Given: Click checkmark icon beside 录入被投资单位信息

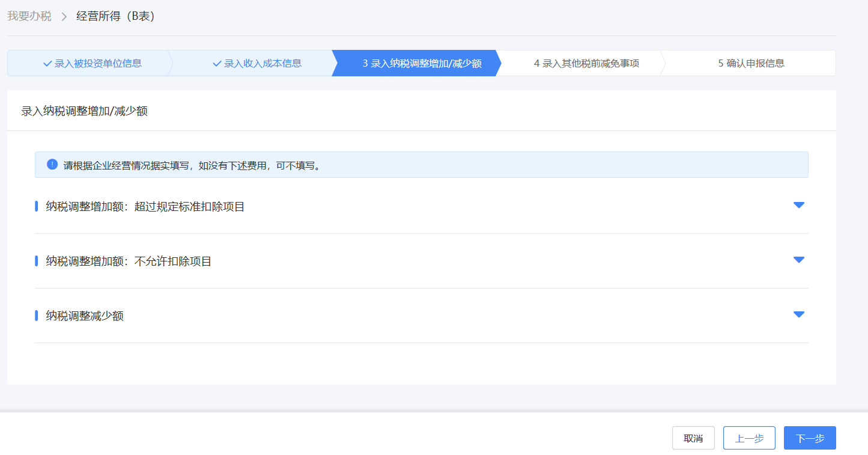Looking at the screenshot, I should (x=47, y=63).
